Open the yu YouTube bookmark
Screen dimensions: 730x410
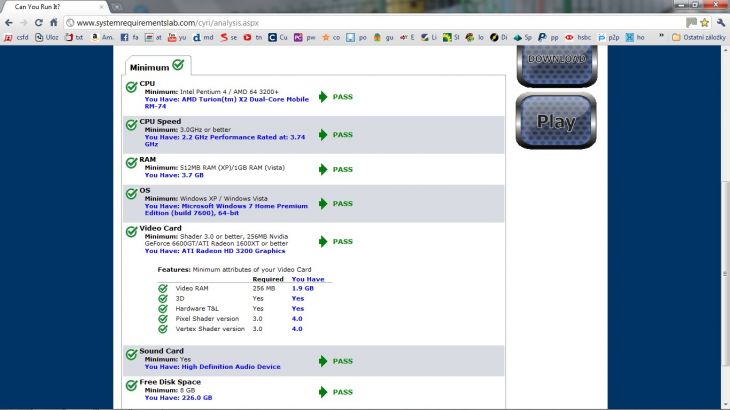click(x=177, y=38)
